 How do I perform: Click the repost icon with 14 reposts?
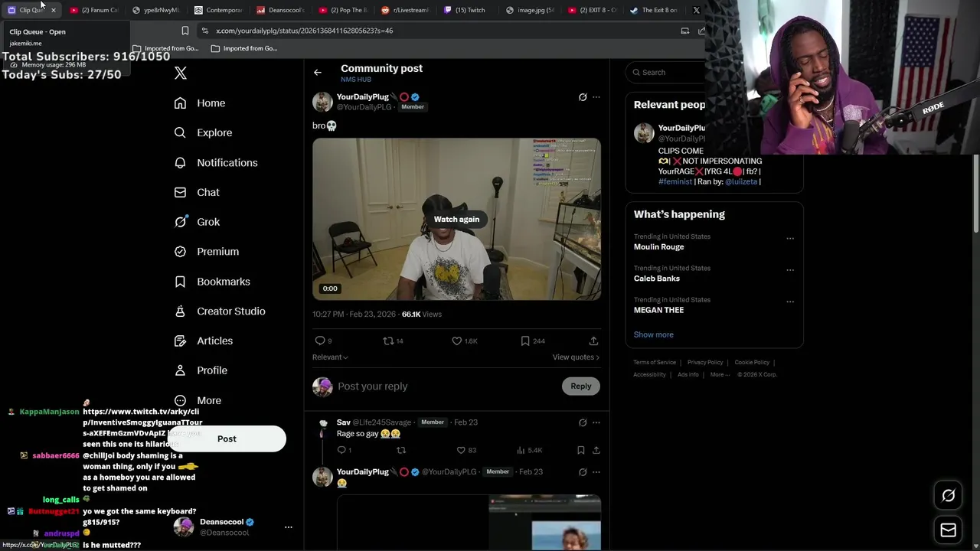pyautogui.click(x=388, y=341)
